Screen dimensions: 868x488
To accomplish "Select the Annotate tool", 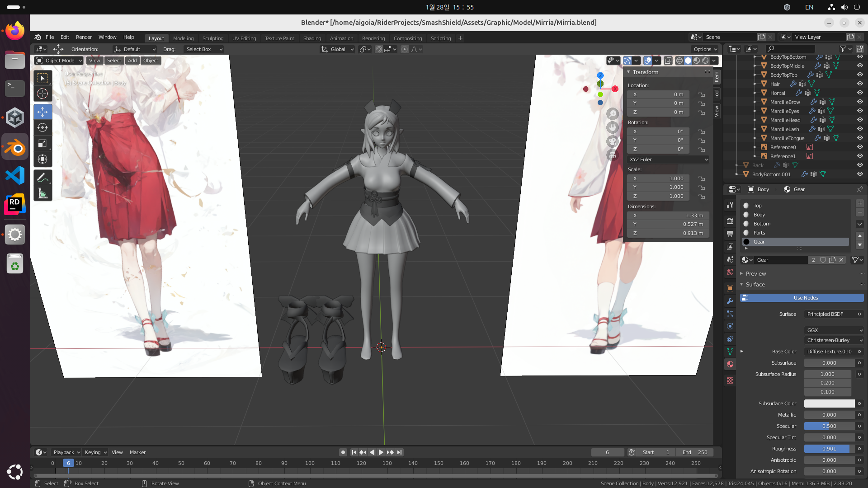I will pos(42,178).
